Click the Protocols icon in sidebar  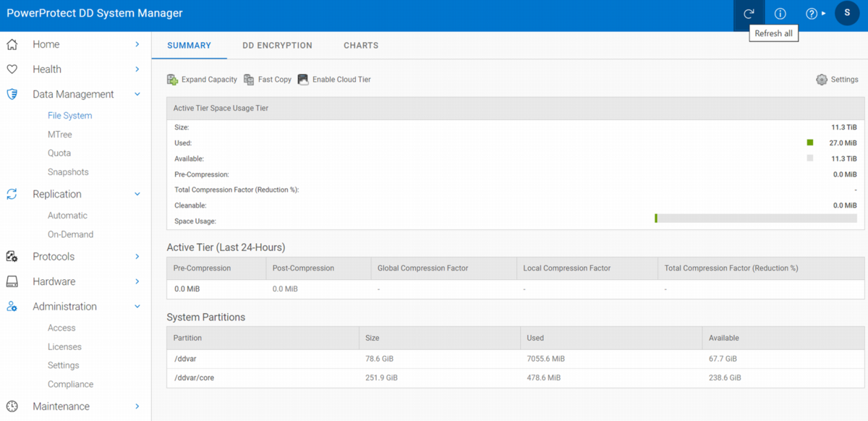[x=12, y=256]
